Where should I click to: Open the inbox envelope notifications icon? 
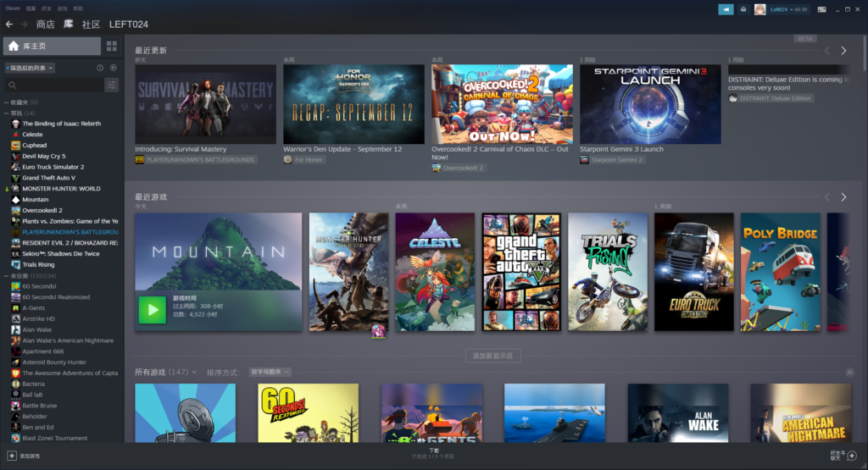[743, 9]
